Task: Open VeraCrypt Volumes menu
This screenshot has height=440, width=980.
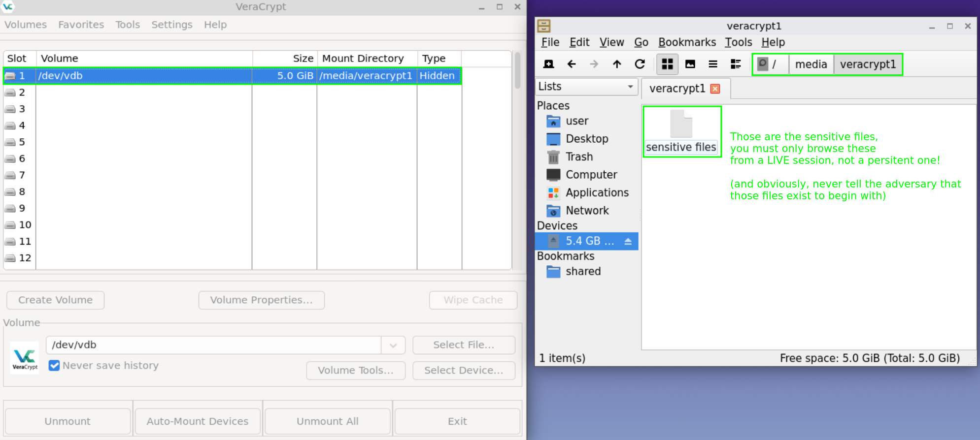Action: (26, 25)
